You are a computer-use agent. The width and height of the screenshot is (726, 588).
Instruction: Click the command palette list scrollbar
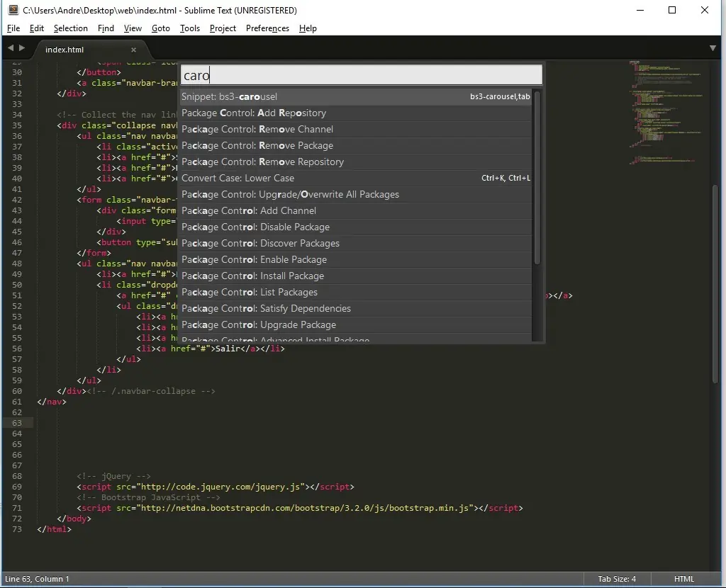point(537,178)
